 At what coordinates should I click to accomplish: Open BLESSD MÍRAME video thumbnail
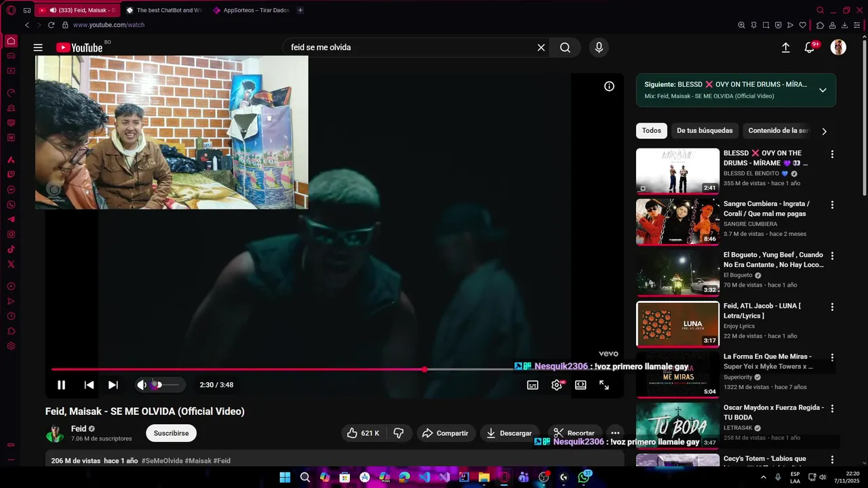[x=677, y=171]
